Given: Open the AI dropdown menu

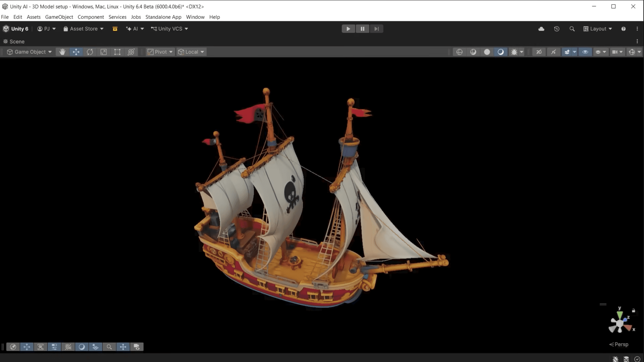Looking at the screenshot, I should [x=135, y=29].
